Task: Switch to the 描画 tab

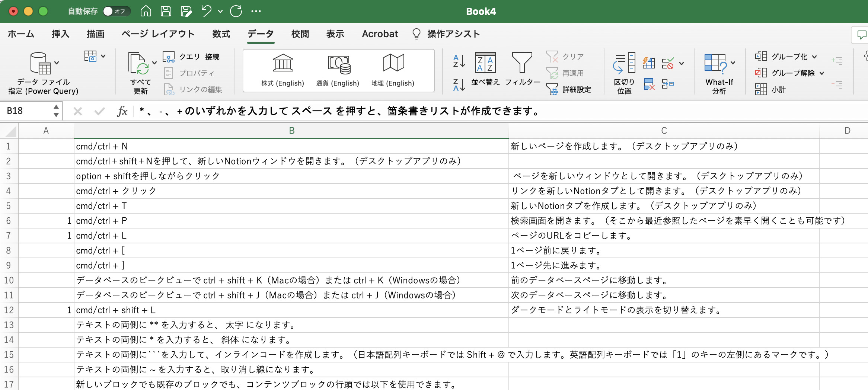Action: pos(96,34)
